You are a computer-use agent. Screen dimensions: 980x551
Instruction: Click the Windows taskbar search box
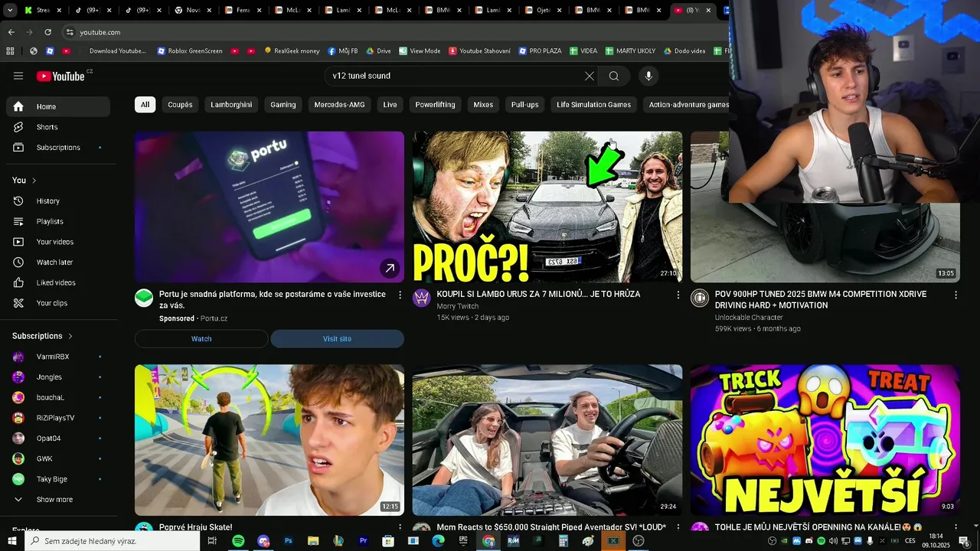pos(112,541)
